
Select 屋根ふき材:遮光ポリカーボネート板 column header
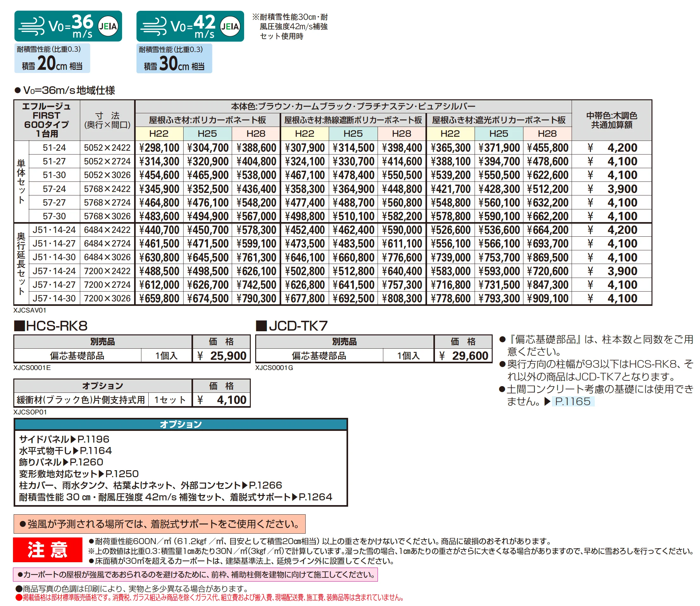[x=499, y=120]
